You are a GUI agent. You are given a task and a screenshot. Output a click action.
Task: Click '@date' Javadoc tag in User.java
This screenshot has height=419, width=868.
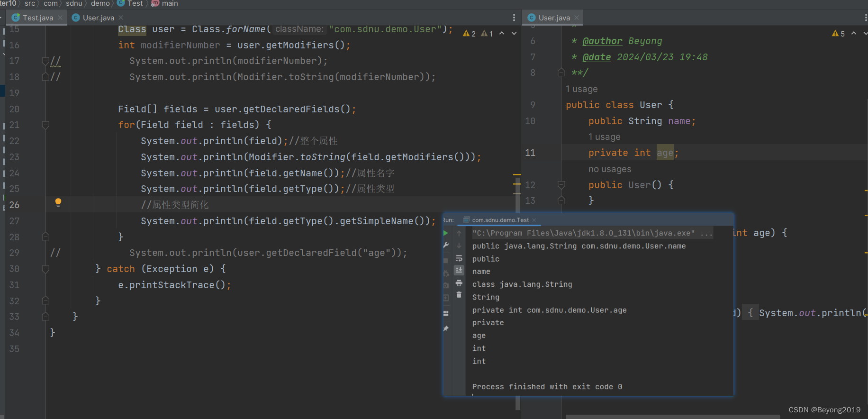(597, 57)
